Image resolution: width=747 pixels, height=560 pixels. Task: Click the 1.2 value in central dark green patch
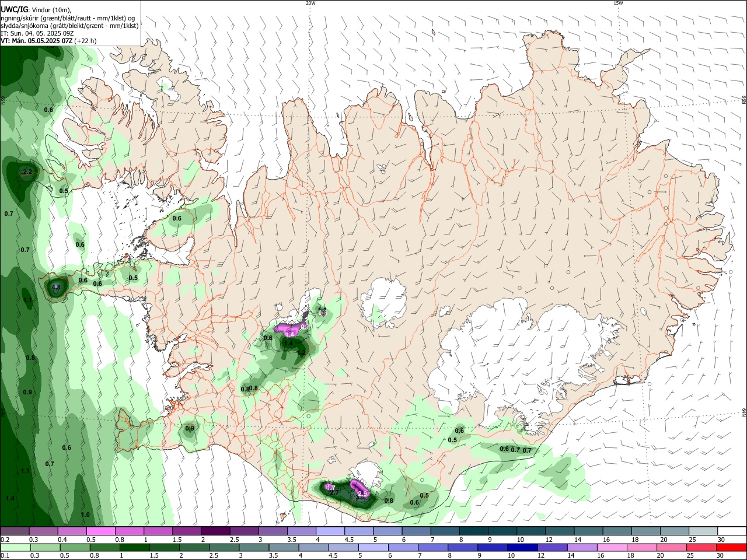pyautogui.click(x=301, y=353)
